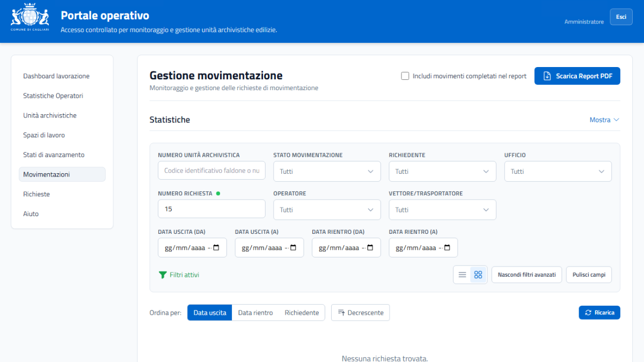Image resolution: width=644 pixels, height=362 pixels.
Task: Open Richieste in sidebar
Action: (62, 194)
